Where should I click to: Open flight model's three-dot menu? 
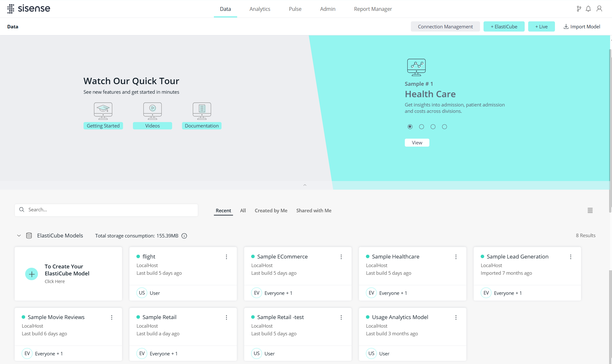(x=226, y=257)
